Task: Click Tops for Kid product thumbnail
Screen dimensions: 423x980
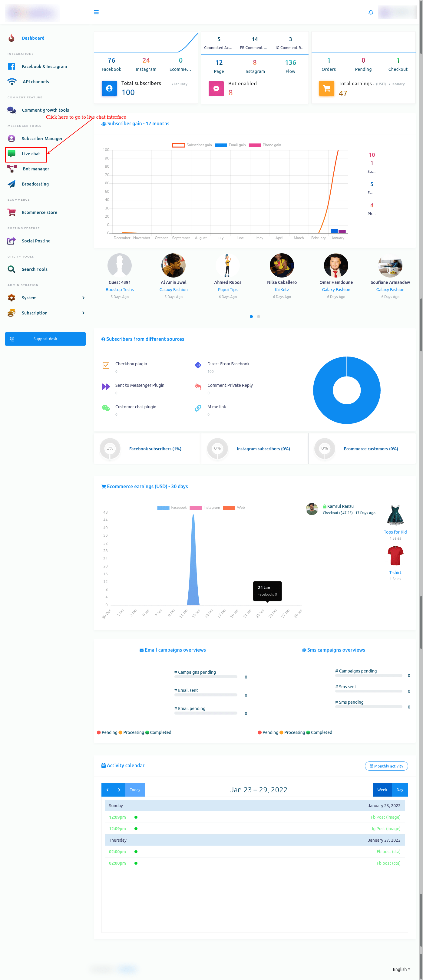Action: pos(395,515)
